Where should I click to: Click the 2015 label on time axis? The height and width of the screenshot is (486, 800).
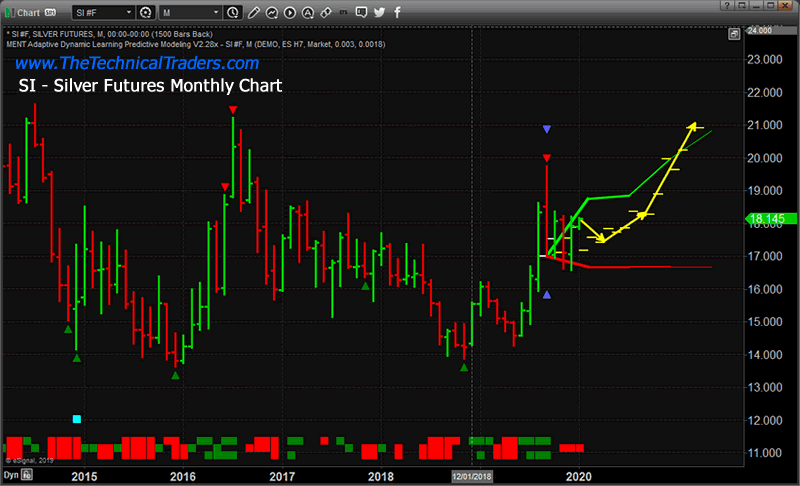point(84,477)
